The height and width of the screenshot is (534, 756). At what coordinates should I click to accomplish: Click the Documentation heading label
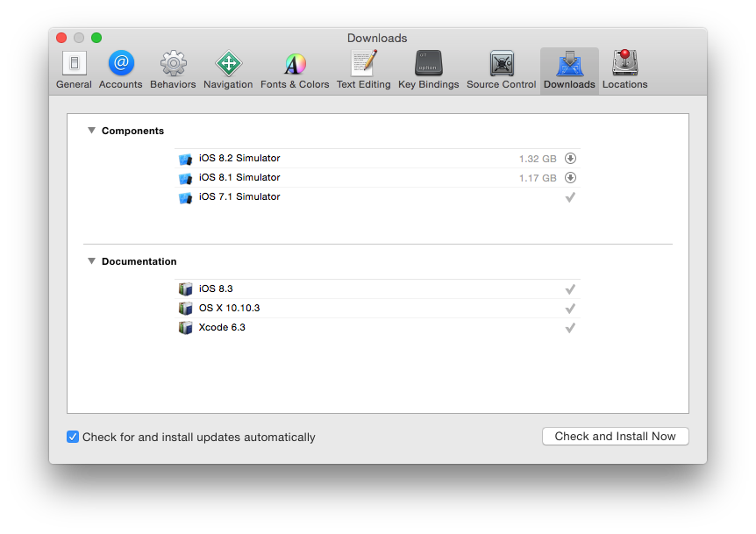(x=139, y=261)
